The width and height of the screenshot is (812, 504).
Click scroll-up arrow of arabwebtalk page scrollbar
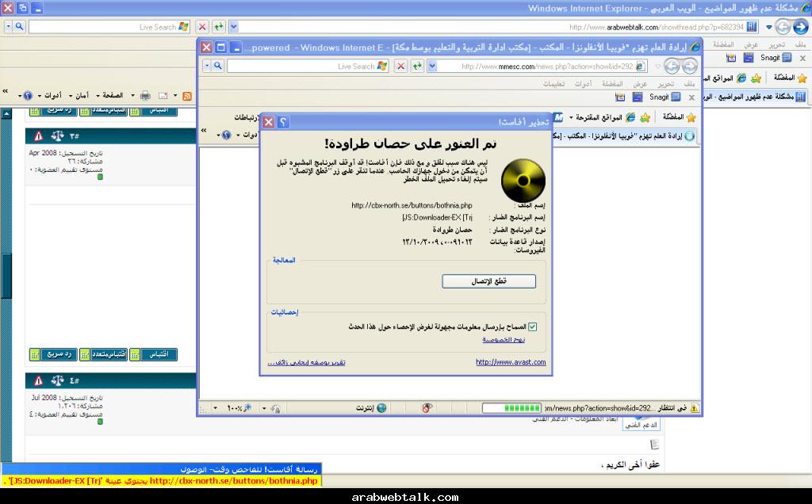(x=6, y=113)
